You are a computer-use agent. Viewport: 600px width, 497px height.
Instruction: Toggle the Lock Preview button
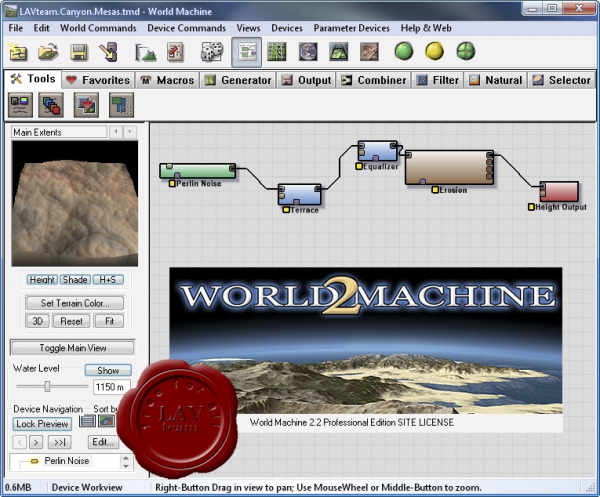pos(42,424)
